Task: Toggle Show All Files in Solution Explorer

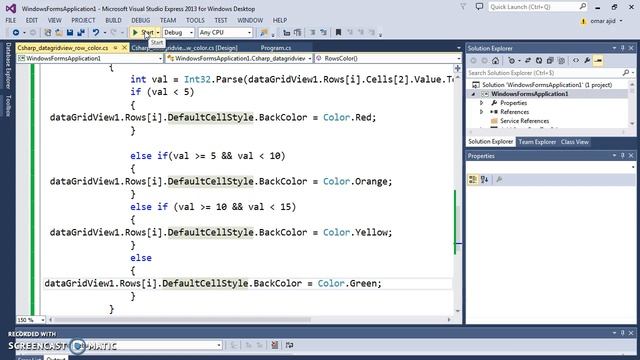Action: point(561,61)
